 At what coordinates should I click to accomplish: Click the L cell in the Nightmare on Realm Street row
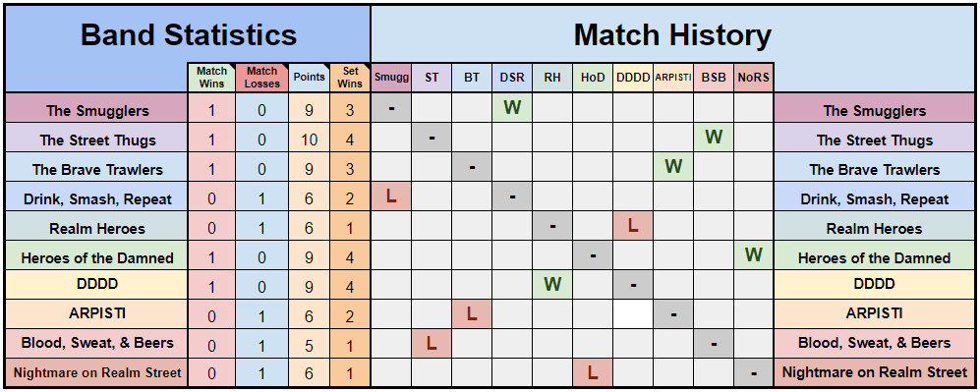pos(593,372)
